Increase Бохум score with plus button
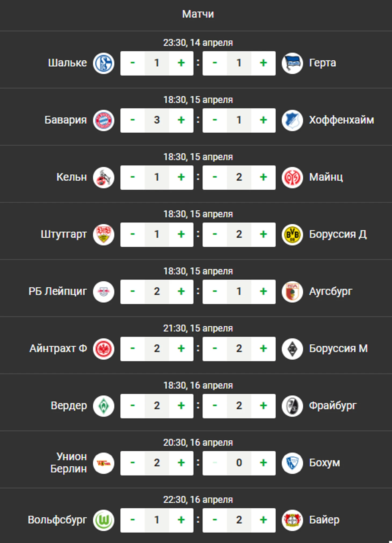This screenshot has width=392, height=543. tap(263, 463)
